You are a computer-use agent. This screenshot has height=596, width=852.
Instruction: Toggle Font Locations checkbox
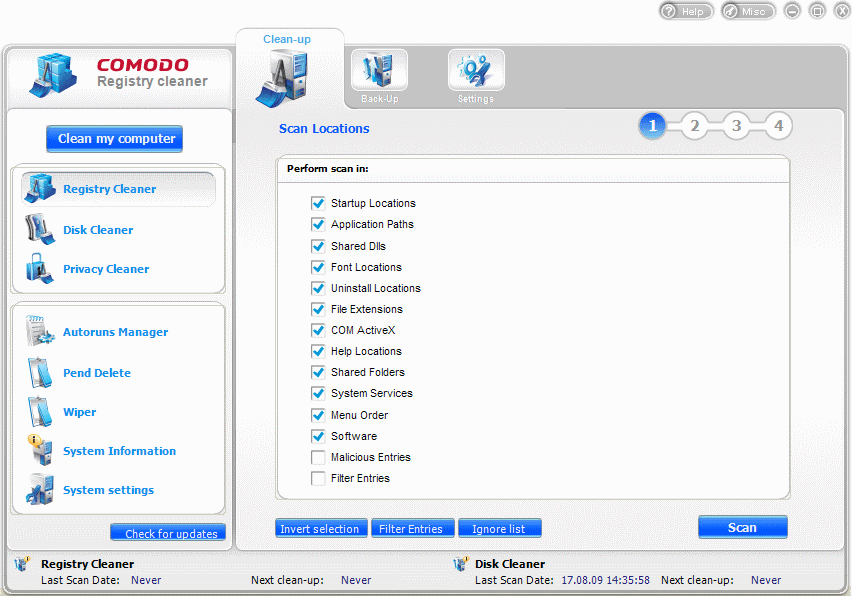[318, 267]
